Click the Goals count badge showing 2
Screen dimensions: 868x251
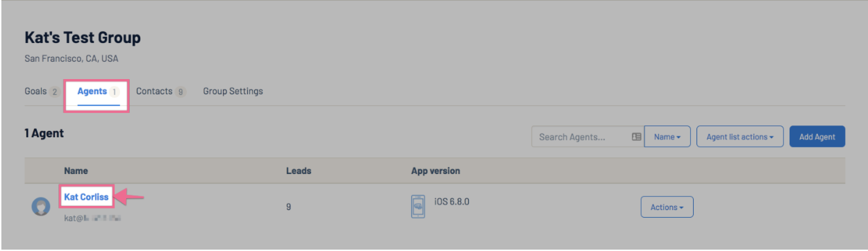coord(54,92)
